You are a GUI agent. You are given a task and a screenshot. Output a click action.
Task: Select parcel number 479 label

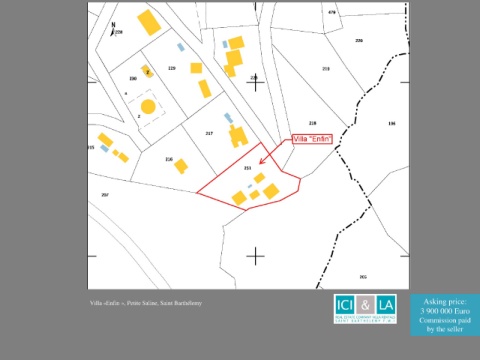pos(332,12)
